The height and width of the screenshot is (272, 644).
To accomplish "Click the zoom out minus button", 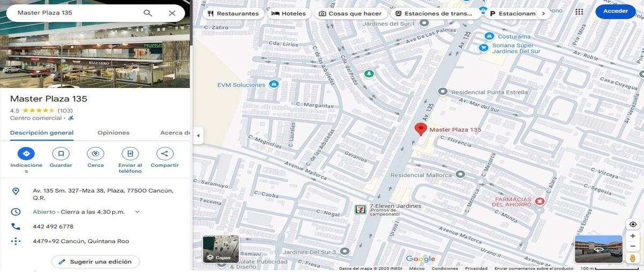I will click(x=633, y=246).
